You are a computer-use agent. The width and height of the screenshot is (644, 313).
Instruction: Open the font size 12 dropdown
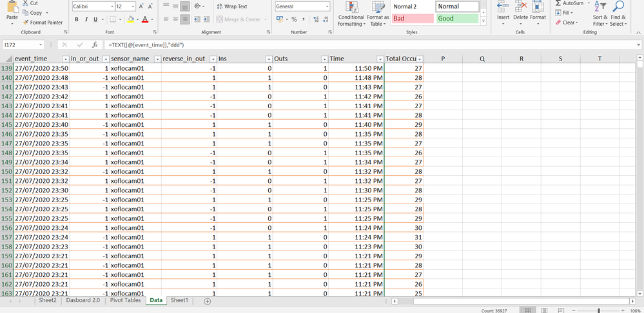click(133, 6)
